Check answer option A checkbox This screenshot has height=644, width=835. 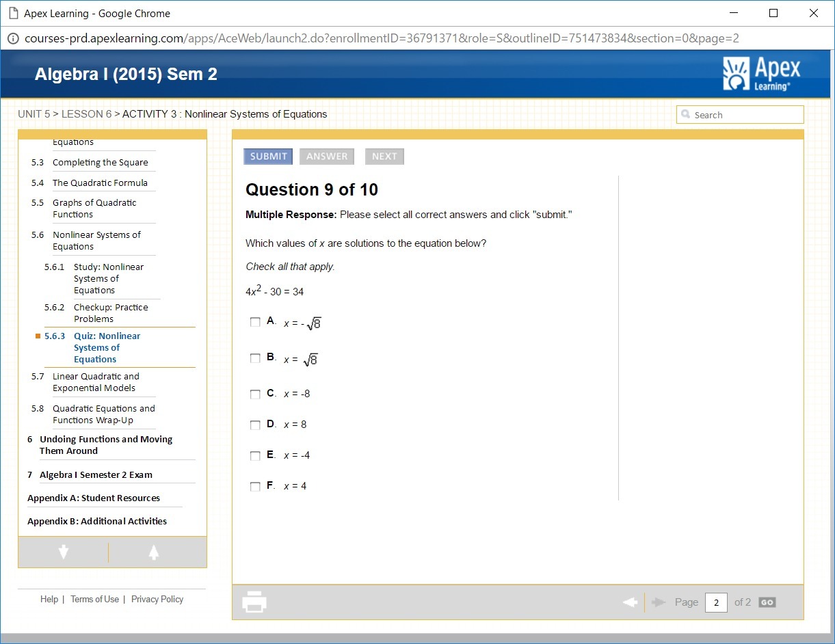(255, 322)
